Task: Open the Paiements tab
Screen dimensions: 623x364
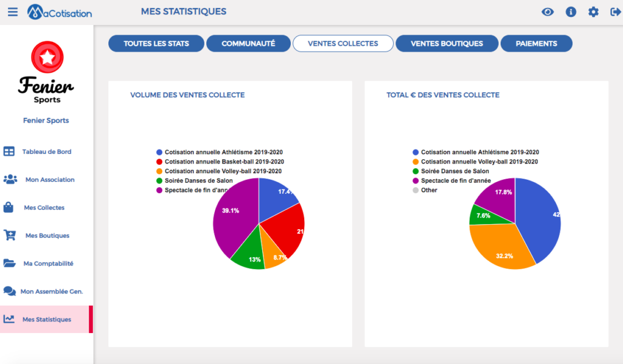Action: click(x=537, y=44)
